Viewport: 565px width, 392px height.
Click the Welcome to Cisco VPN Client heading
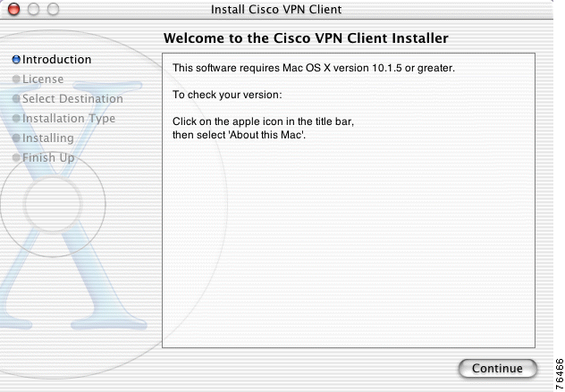tap(306, 38)
